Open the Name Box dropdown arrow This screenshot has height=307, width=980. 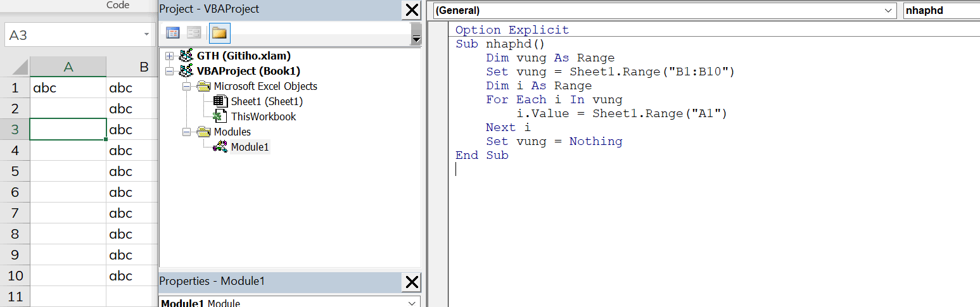[146, 35]
